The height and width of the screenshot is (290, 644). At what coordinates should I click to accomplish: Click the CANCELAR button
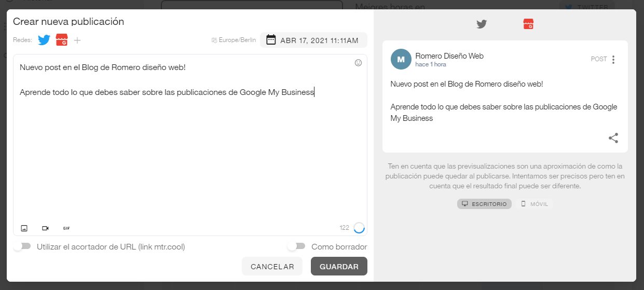coord(272,267)
